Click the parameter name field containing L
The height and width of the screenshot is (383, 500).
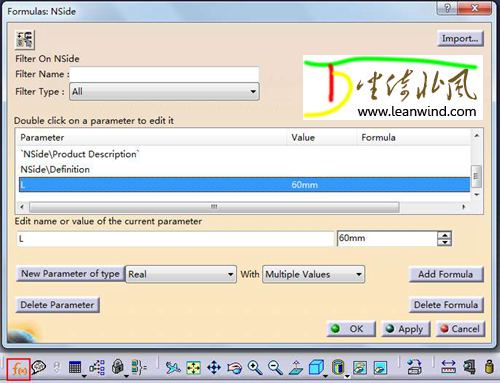pos(175,239)
